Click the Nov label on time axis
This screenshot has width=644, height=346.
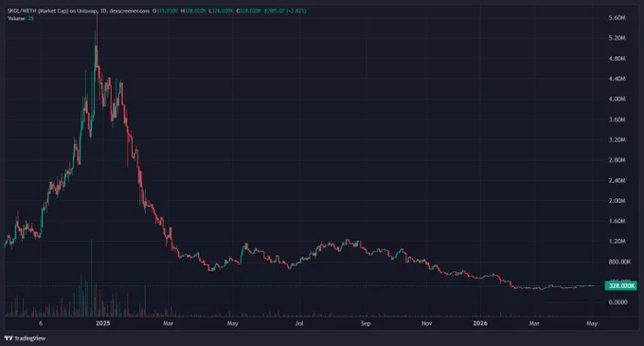(x=427, y=323)
